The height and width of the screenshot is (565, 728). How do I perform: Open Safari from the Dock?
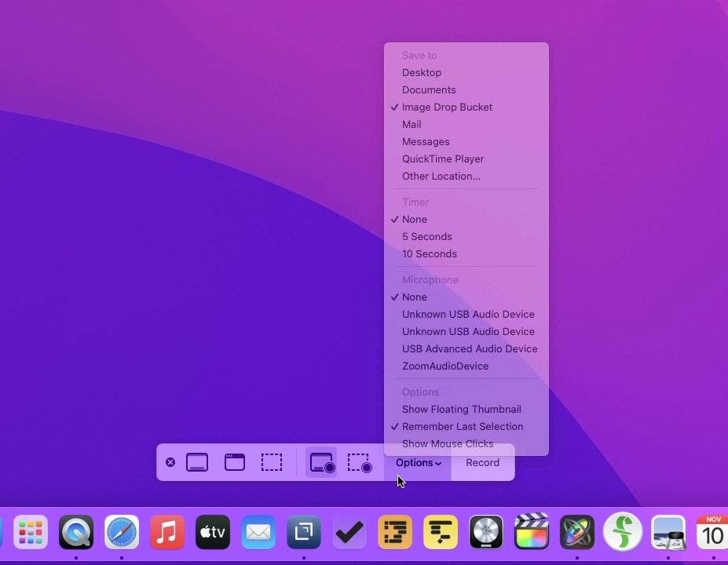point(122,532)
